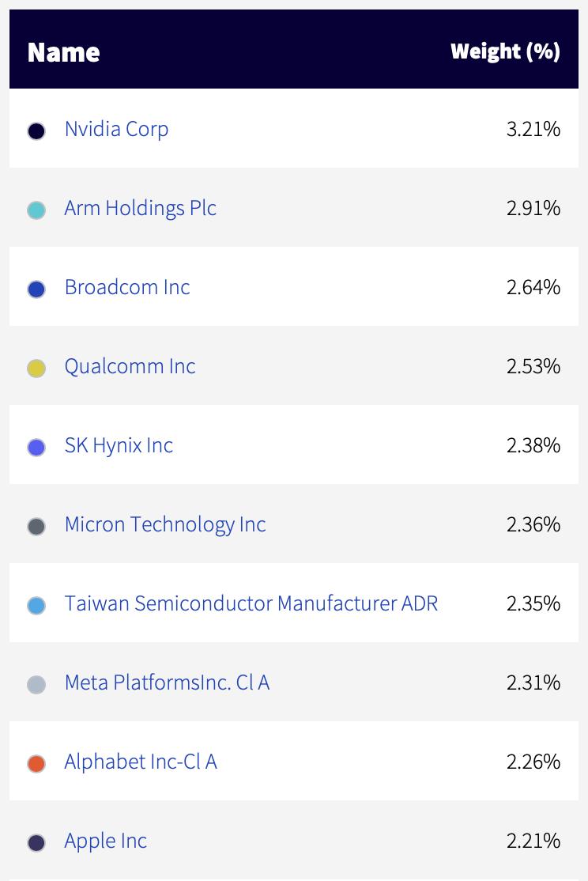Open the Qualcomm Inc link
Screen dimensions: 588x881
[130, 366]
